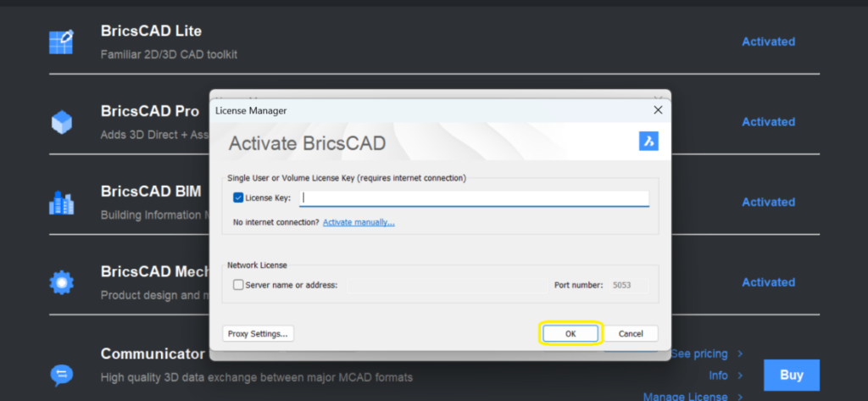Image resolution: width=868 pixels, height=401 pixels.
Task: Click the BricsCAD BIM buildings icon
Action: [x=61, y=203]
